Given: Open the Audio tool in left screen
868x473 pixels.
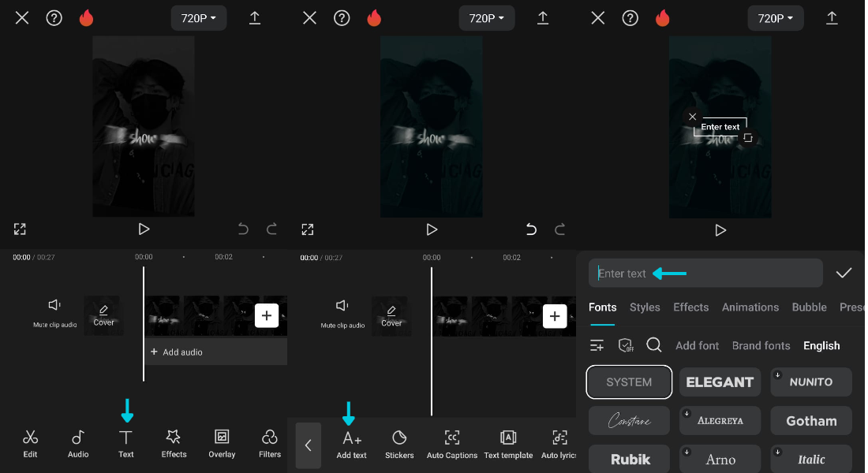Looking at the screenshot, I should 78,444.
